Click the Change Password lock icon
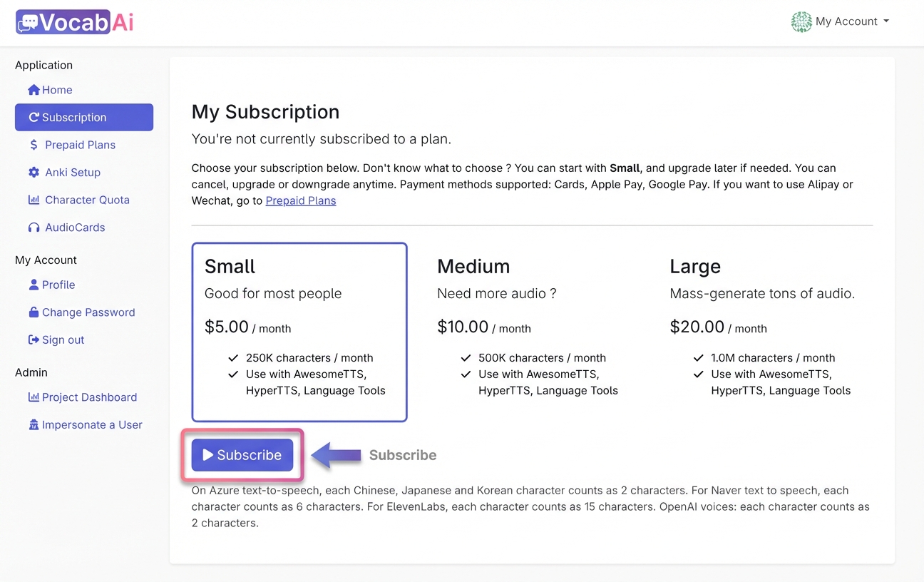Screen dimensions: 924x582 coord(34,312)
